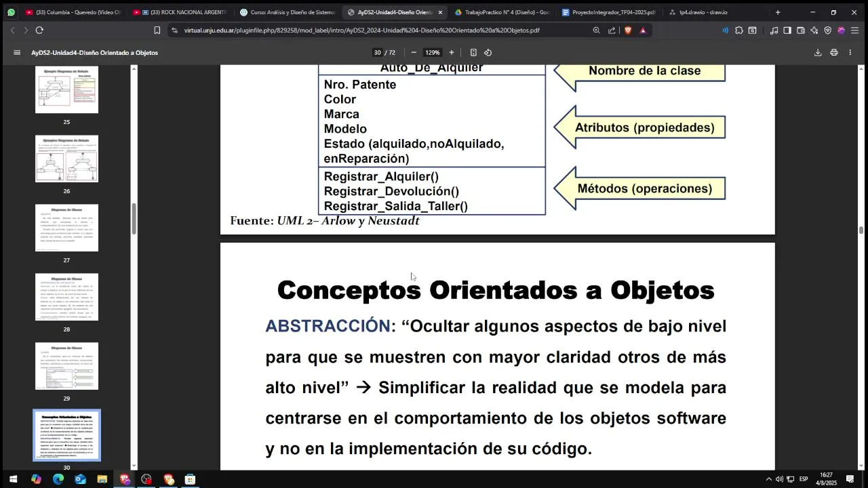868x488 pixels.
Task: Open the Windows Start menu
Action: (x=12, y=479)
